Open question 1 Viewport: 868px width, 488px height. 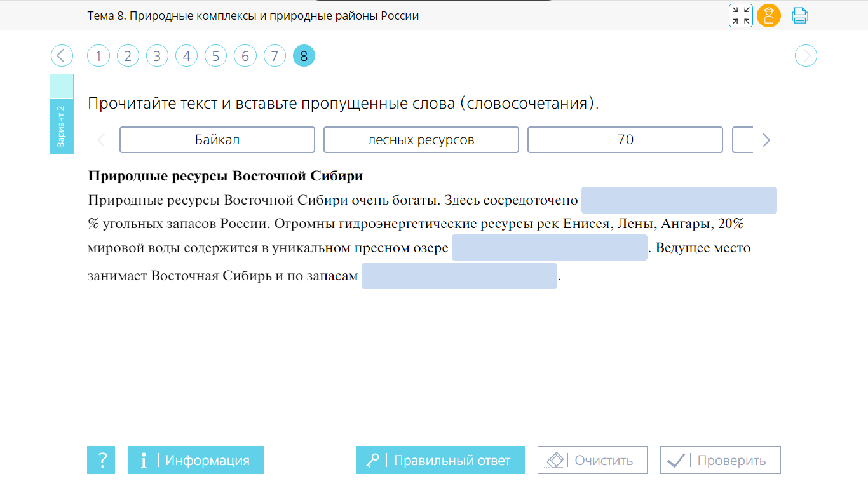point(98,56)
